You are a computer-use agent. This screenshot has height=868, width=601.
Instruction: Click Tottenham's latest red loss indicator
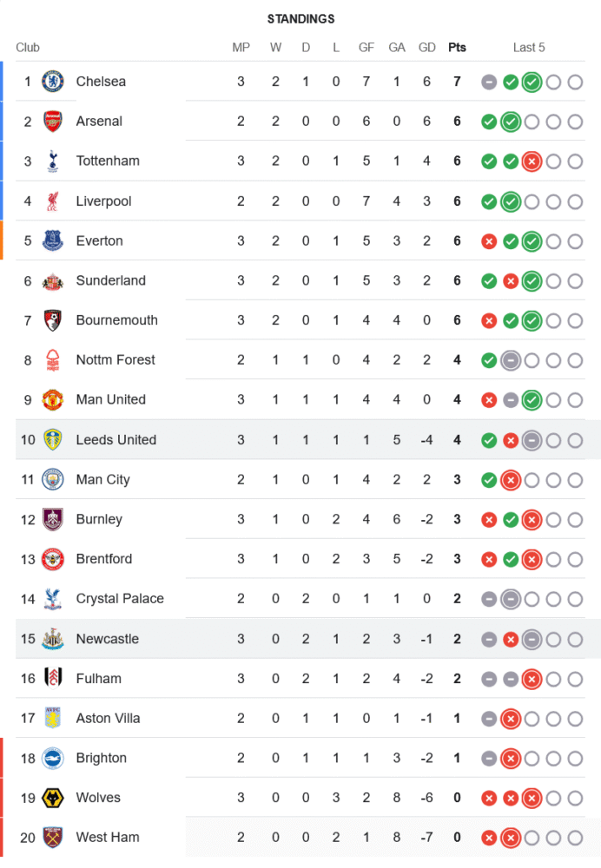(x=532, y=161)
